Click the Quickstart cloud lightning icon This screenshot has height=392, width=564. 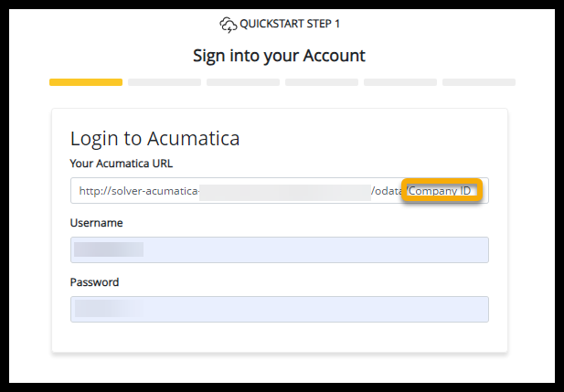(x=228, y=24)
